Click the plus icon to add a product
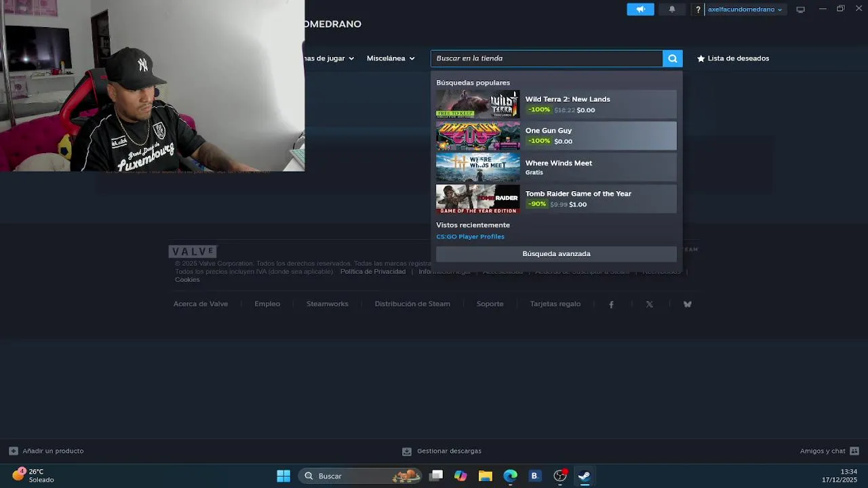 14,451
